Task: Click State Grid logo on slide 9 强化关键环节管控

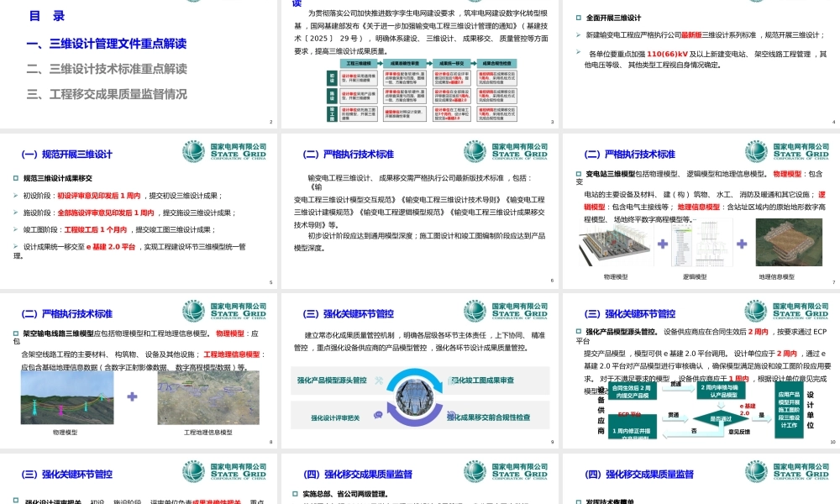Action: point(506,311)
